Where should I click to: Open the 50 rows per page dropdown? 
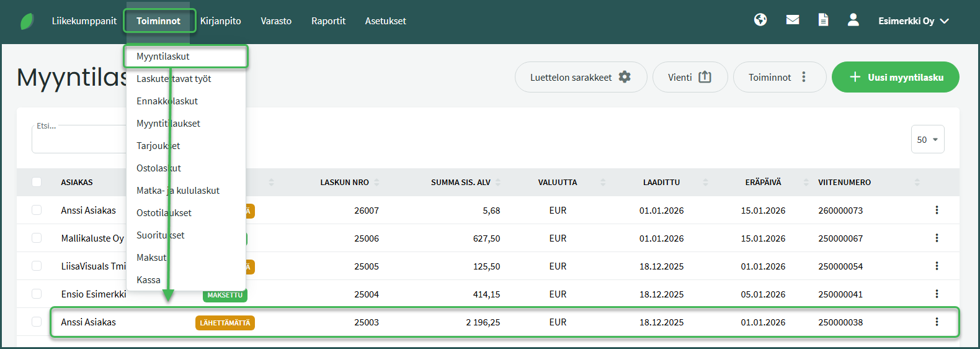pyautogui.click(x=927, y=140)
